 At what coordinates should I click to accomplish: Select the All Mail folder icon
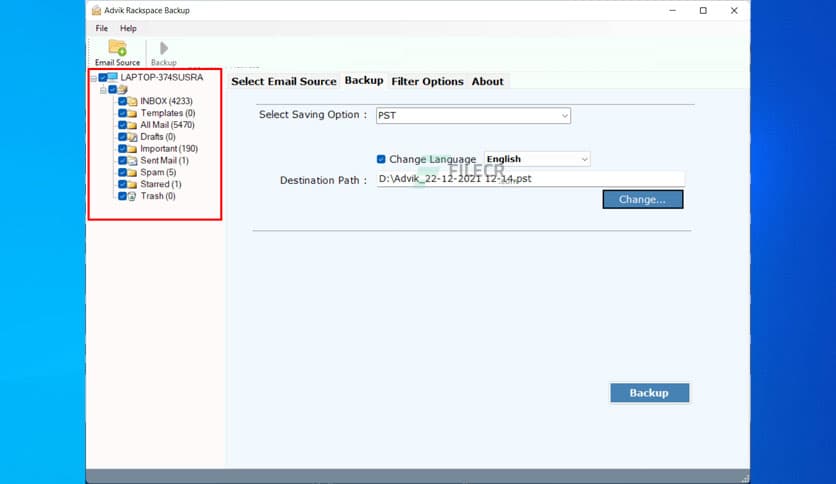(132, 125)
